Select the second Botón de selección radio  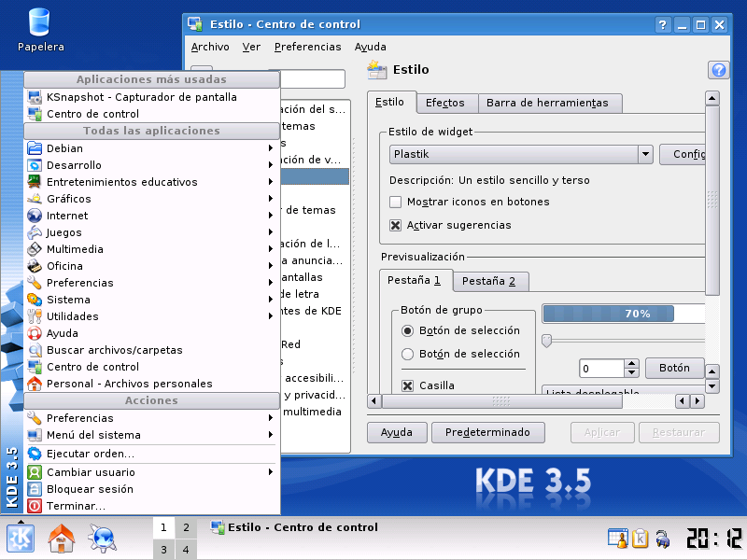(407, 354)
